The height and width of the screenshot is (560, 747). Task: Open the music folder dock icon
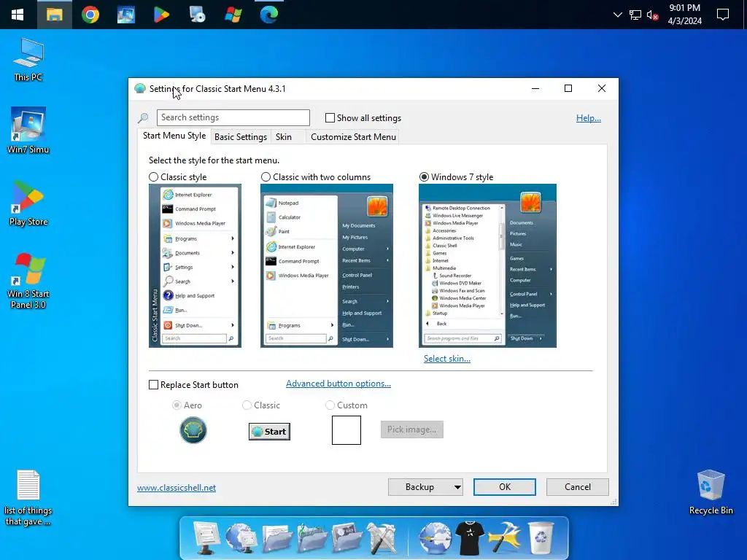(311, 538)
